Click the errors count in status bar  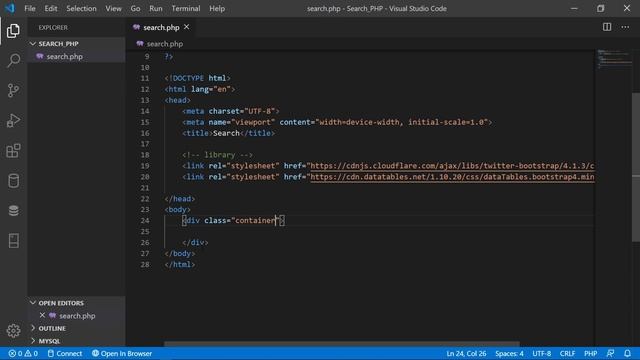click(x=15, y=353)
